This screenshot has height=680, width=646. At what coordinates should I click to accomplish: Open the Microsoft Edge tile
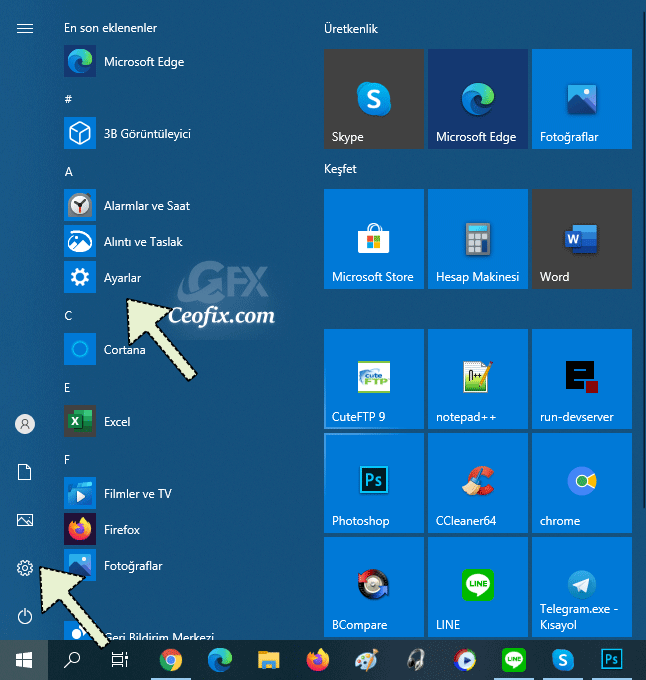[x=478, y=99]
